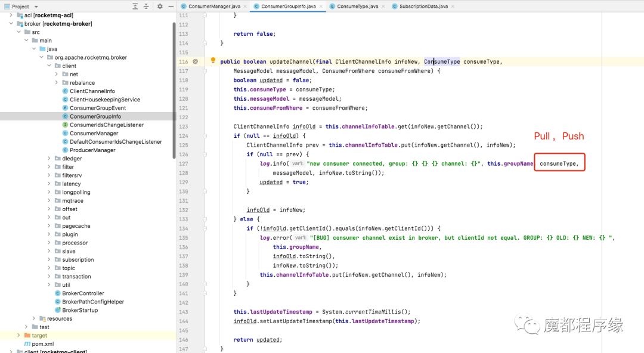
Task: Click the project tree vertical scrollbar
Action: point(174,91)
